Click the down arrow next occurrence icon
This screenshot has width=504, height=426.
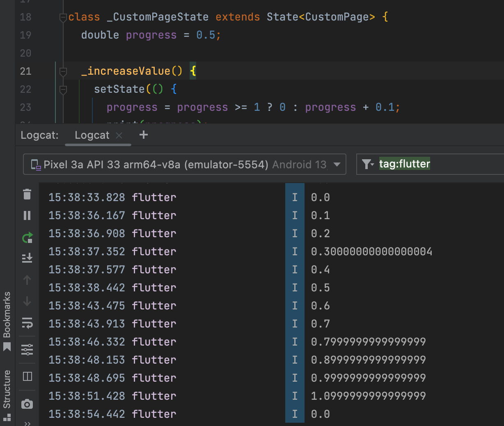[27, 302]
